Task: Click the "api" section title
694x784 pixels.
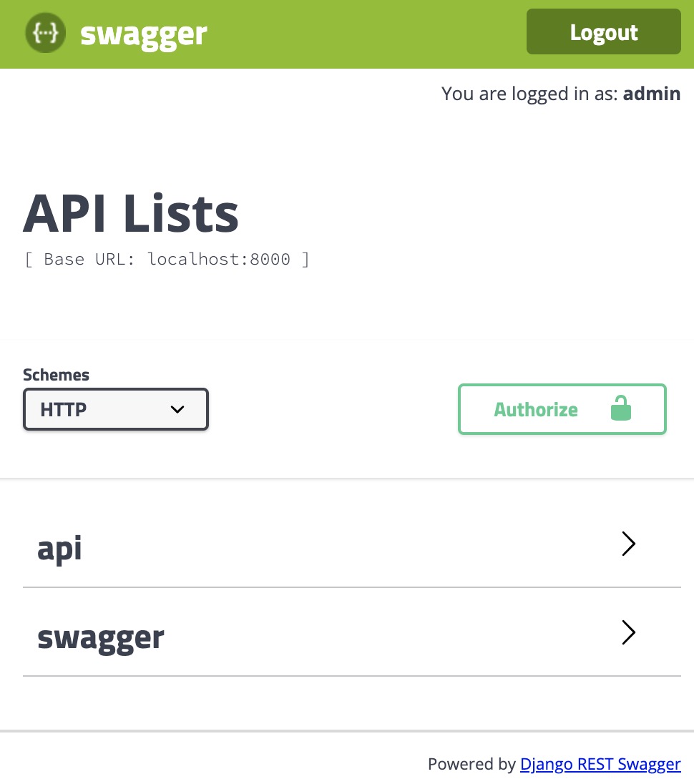Action: pyautogui.click(x=59, y=548)
